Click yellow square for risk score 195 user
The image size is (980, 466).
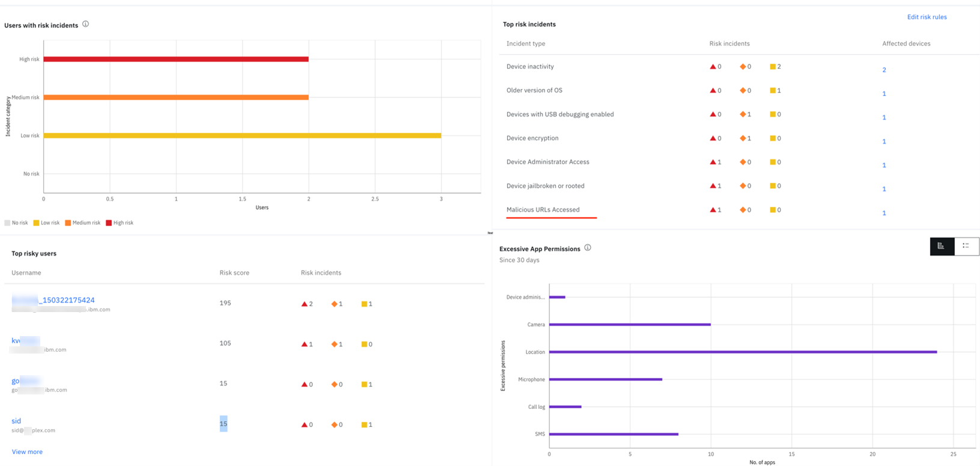click(x=364, y=304)
